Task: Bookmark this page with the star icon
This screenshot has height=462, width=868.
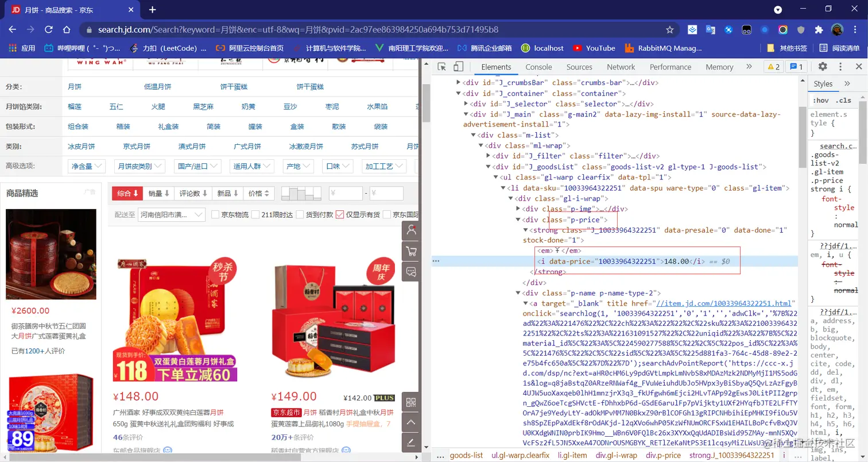Action: click(669, 29)
